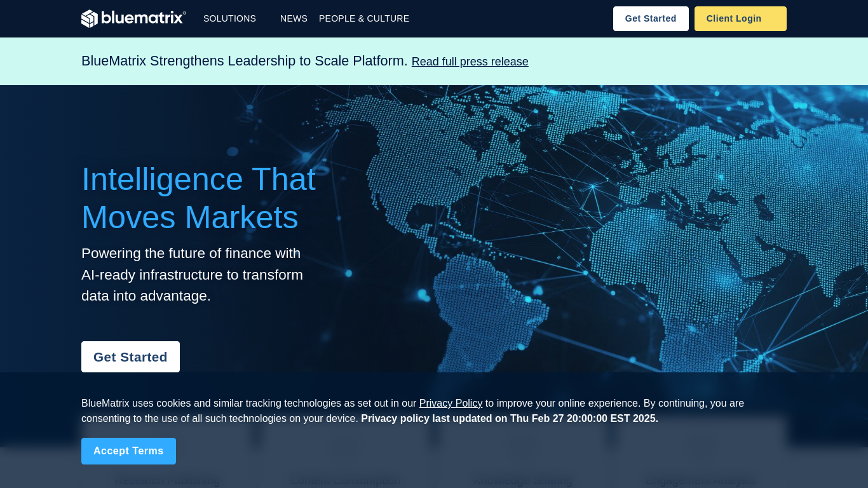Open the Client Login button
The width and height of the screenshot is (868, 488).
point(740,18)
